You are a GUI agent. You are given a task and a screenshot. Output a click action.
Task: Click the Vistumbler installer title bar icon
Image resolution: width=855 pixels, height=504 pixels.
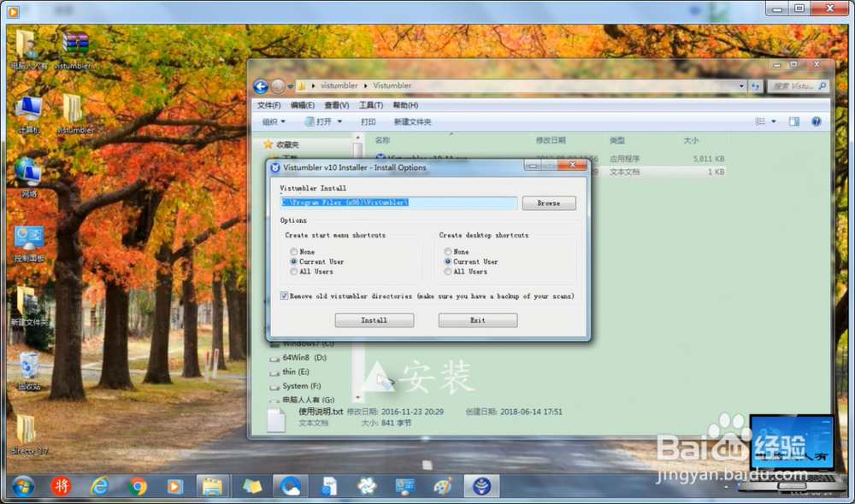point(275,167)
